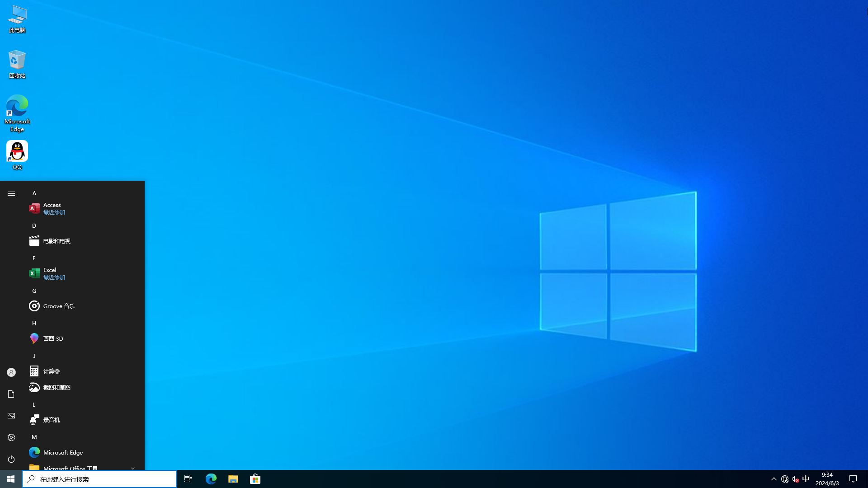This screenshot has width=868, height=488.
Task: Select the letter A section header
Action: pos(34,193)
